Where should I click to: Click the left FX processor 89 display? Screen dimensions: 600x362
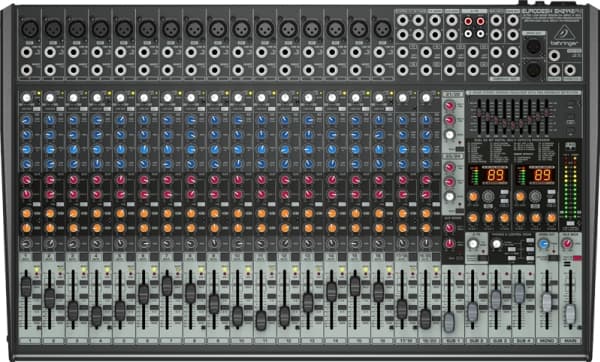pos(495,175)
